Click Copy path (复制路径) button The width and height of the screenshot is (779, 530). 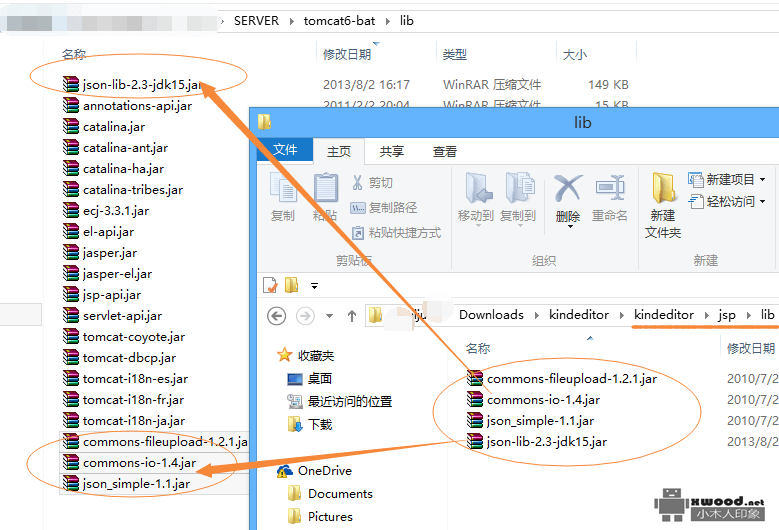coord(384,207)
